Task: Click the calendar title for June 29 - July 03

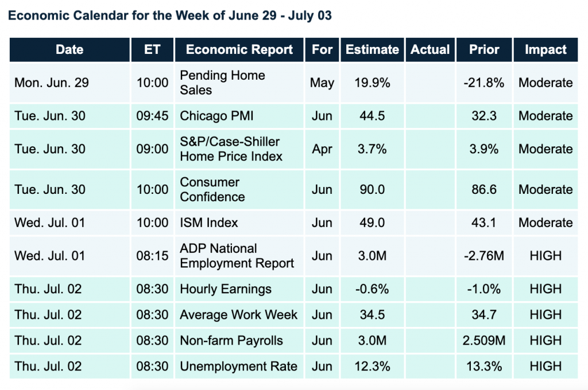Action: pos(169,15)
